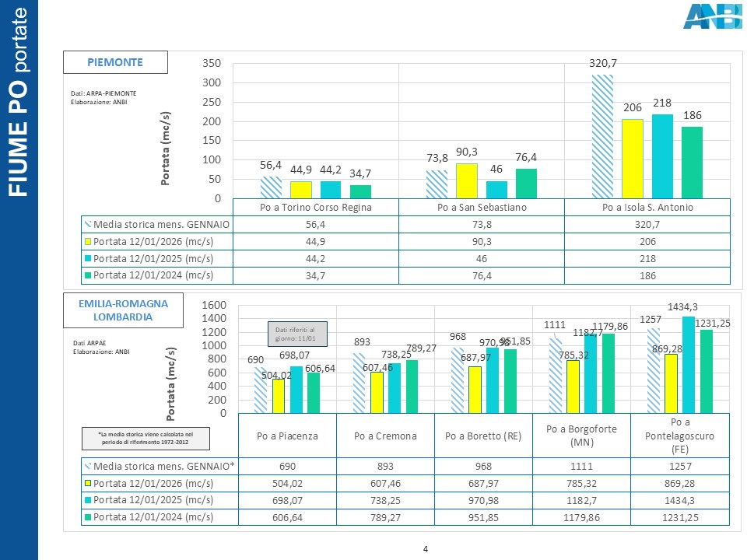Screen dimensions: 747x560
Task: Click the 'Dati: ARPA-PIEMONTE' source text
Action: (x=103, y=93)
